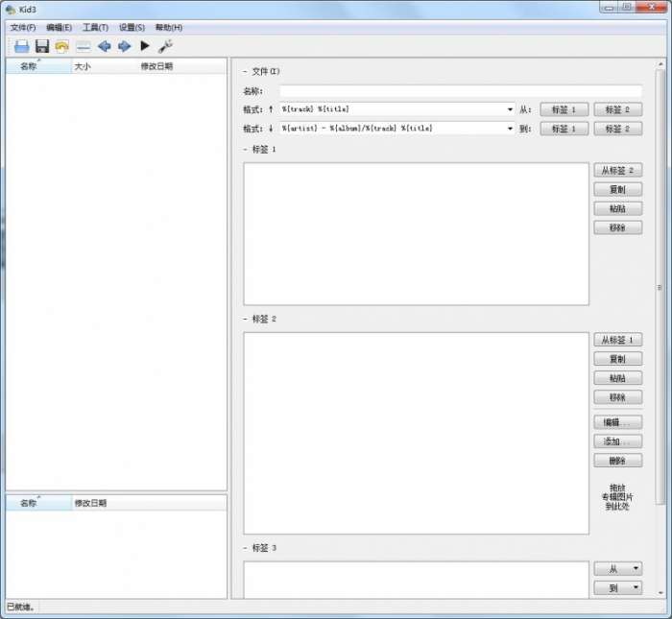
Task: Open the %{artist} - %{album} format dropdown
Action: (x=510, y=129)
